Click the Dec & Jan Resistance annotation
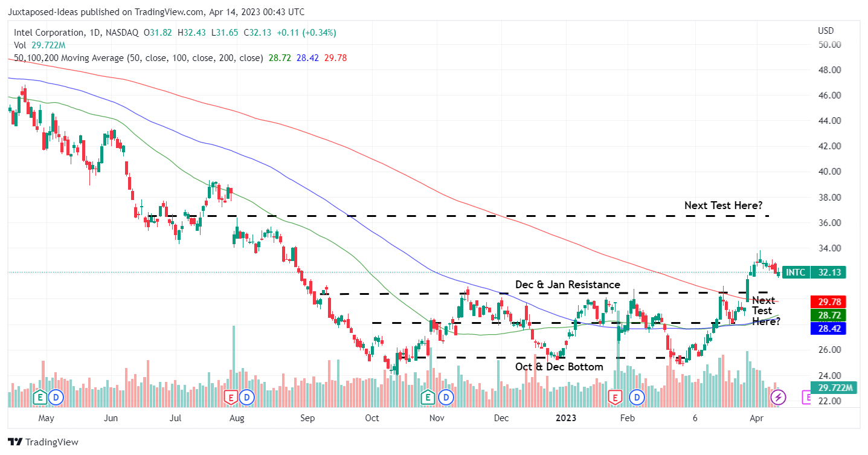 pos(567,284)
